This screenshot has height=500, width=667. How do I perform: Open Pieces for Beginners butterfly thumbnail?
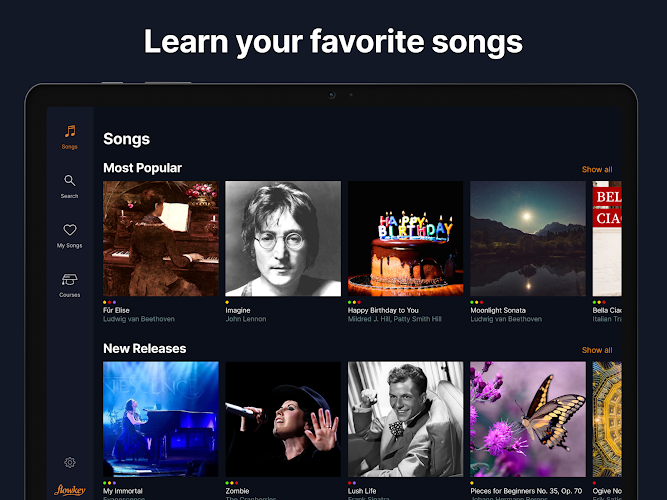tap(527, 419)
